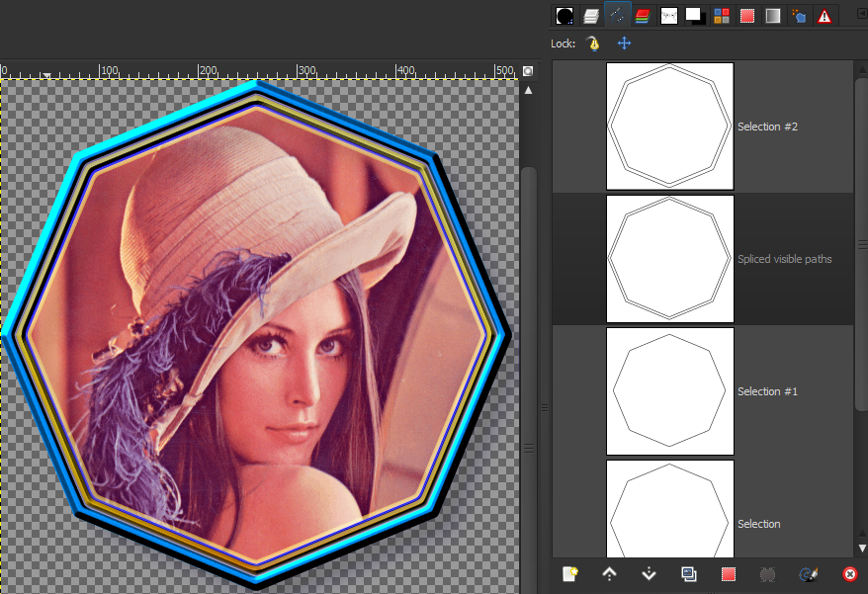Select the 'Selection #1' path thumbnail
Screen dimensions: 868x594
[x=670, y=390]
